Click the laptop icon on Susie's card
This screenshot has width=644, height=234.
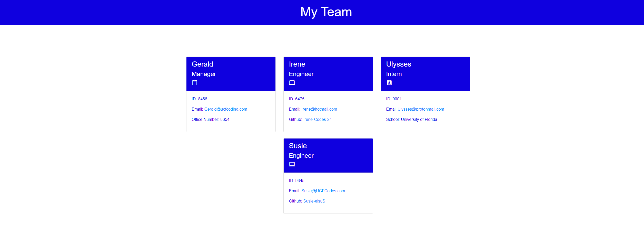292,164
